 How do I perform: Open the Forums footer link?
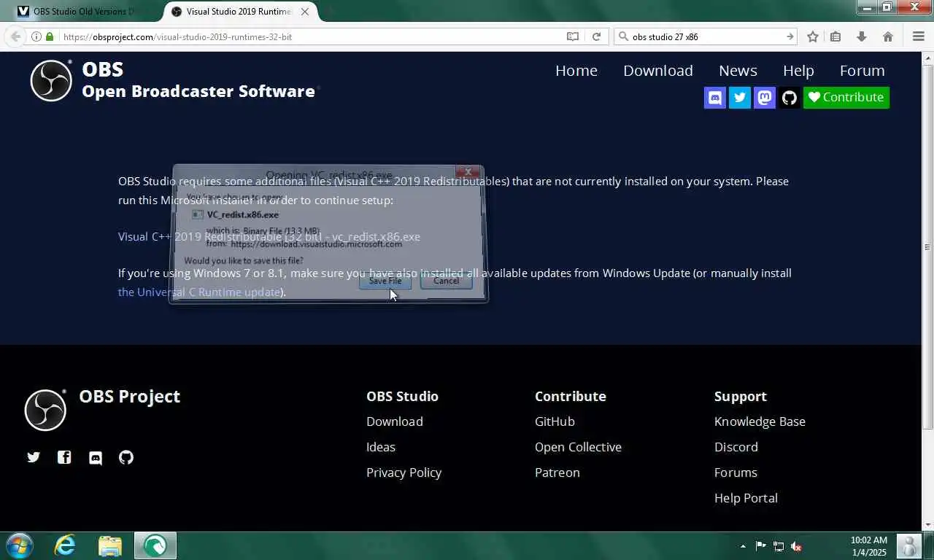[736, 472]
